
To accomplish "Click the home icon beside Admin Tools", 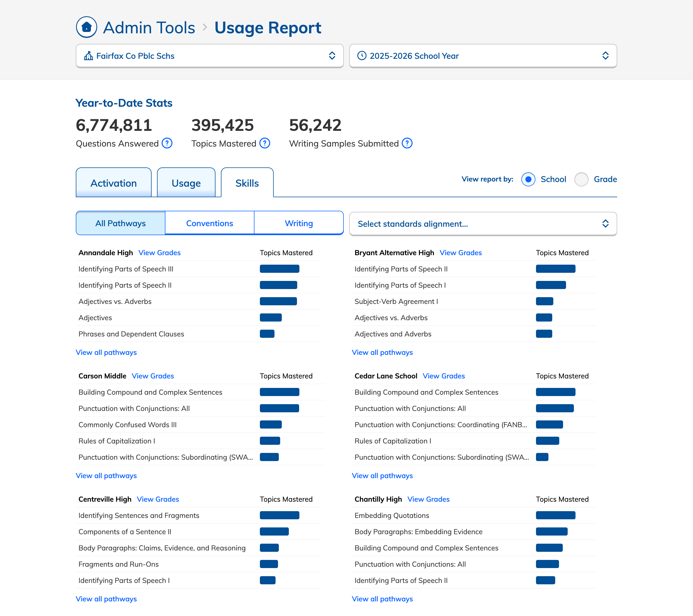I will pos(86,27).
